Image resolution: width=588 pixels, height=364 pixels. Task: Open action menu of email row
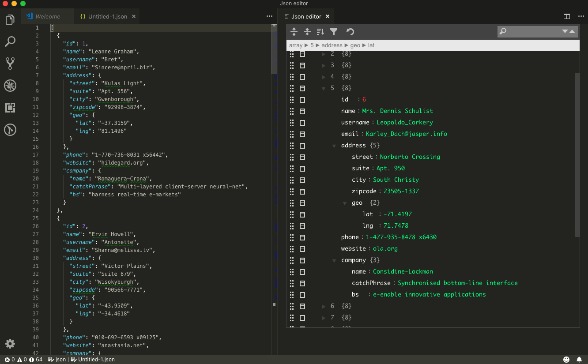(x=302, y=134)
